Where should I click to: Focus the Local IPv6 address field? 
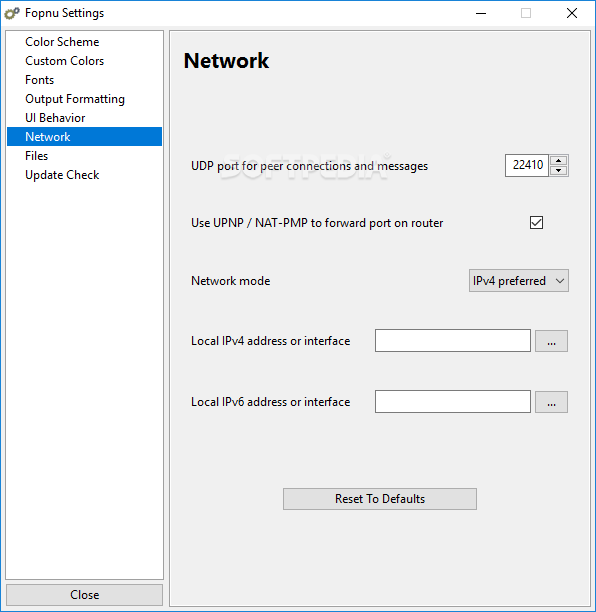pyautogui.click(x=453, y=402)
